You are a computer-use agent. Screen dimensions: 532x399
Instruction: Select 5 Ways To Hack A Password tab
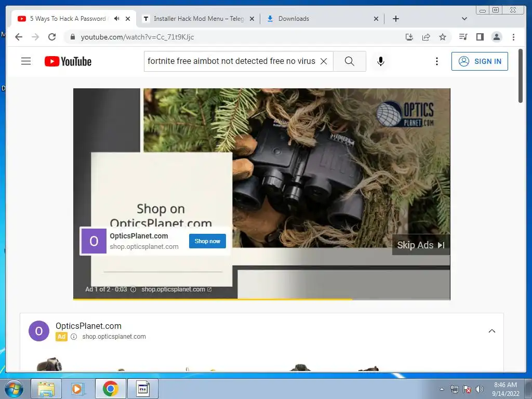[68, 19]
